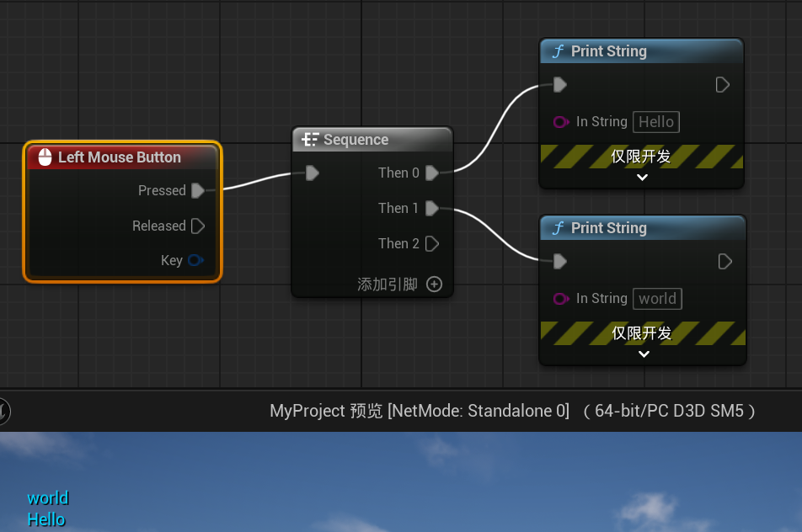This screenshot has width=802, height=532.
Task: Click the blue Key output pin
Action: click(195, 261)
